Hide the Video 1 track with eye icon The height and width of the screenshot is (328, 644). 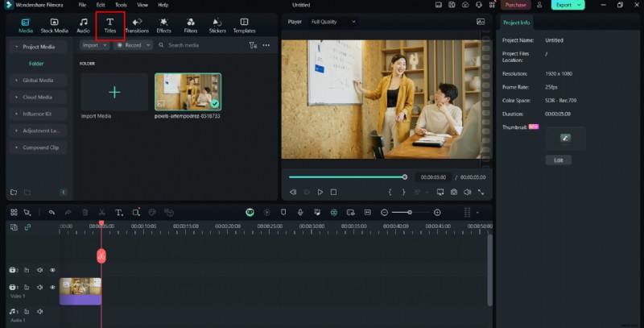click(53, 287)
